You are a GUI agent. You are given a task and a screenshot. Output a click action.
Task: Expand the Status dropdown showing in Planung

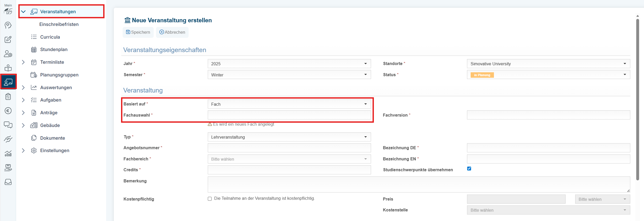548,75
